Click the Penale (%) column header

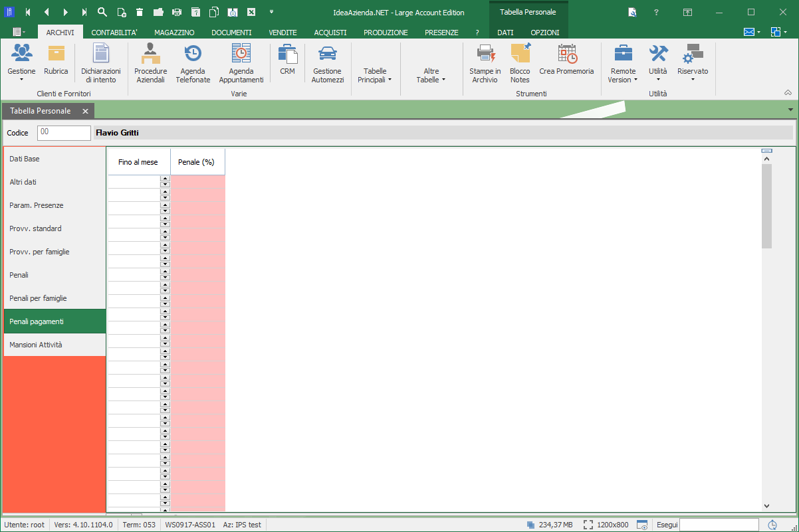[x=197, y=162]
